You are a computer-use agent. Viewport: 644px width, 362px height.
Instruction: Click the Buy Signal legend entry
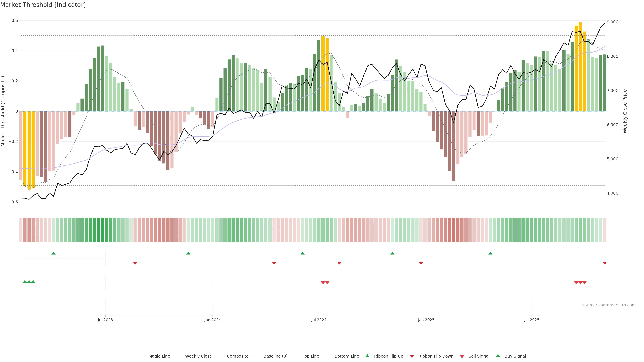(x=515, y=356)
